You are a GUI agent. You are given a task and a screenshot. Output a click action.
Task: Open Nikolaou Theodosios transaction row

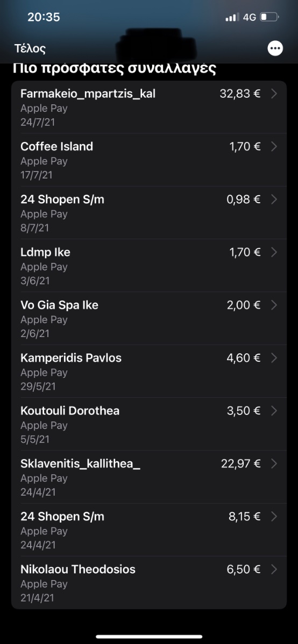149,582
